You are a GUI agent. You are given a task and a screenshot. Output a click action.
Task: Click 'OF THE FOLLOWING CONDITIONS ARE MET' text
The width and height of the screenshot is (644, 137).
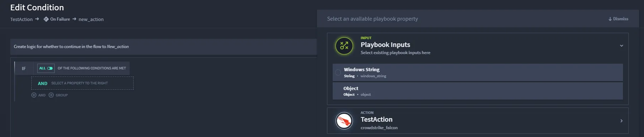(92, 68)
